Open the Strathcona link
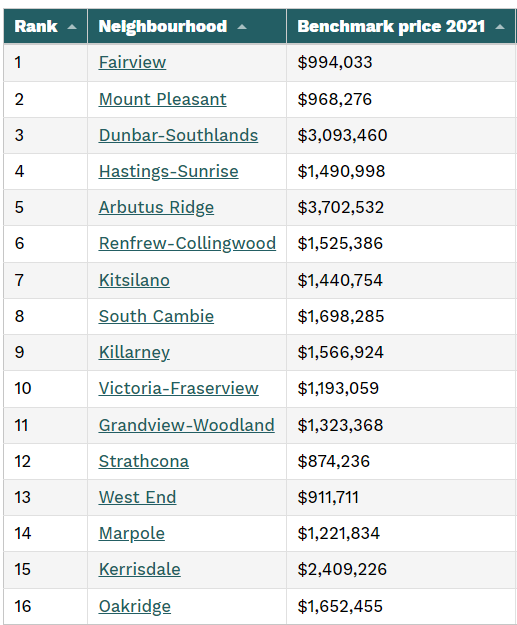This screenshot has height=625, width=517. click(x=144, y=461)
